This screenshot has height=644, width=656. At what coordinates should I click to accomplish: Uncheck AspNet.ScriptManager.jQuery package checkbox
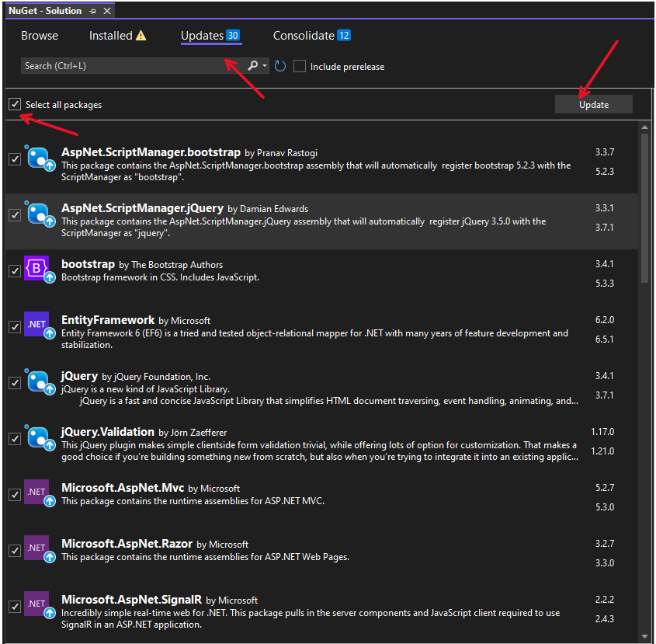(x=15, y=215)
